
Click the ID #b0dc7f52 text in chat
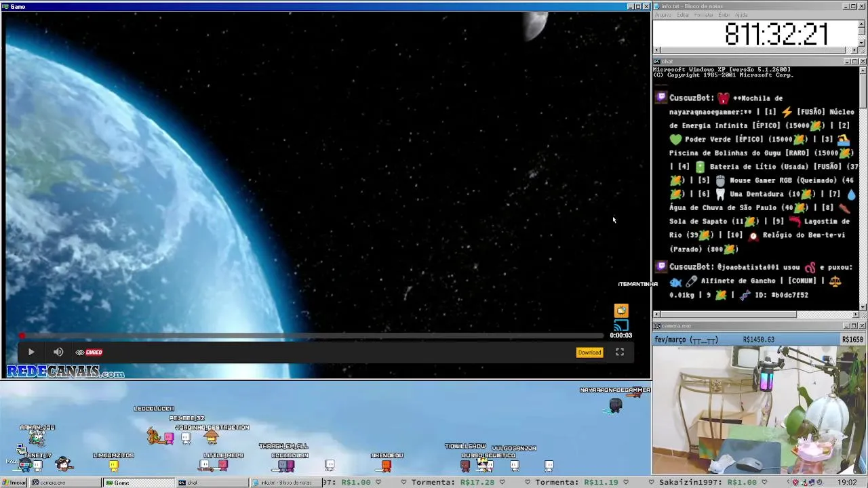(x=782, y=295)
